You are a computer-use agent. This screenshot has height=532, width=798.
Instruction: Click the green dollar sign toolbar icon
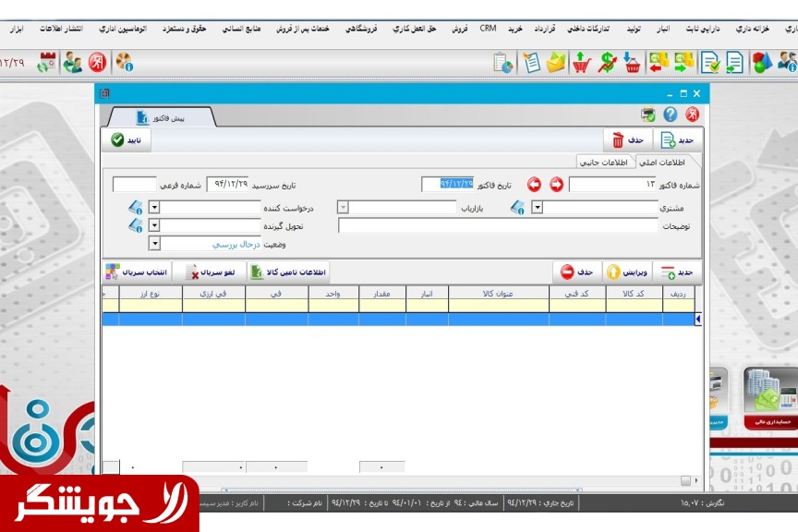pos(607,63)
